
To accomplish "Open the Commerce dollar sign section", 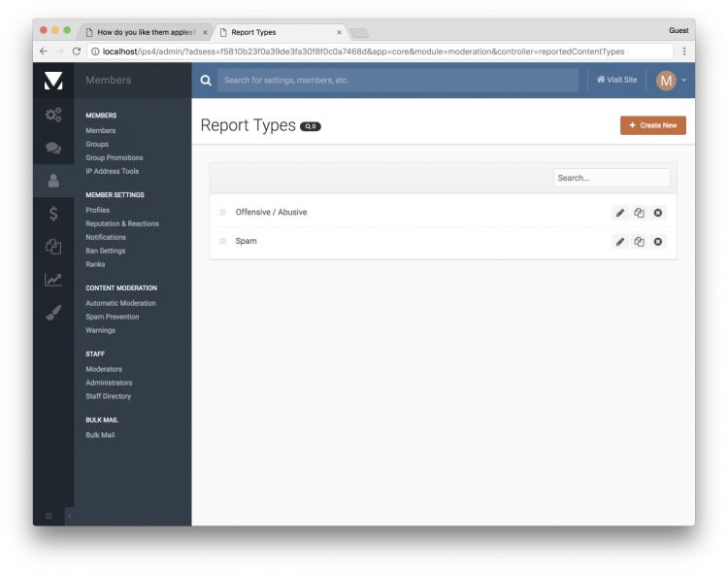I will tap(53, 214).
